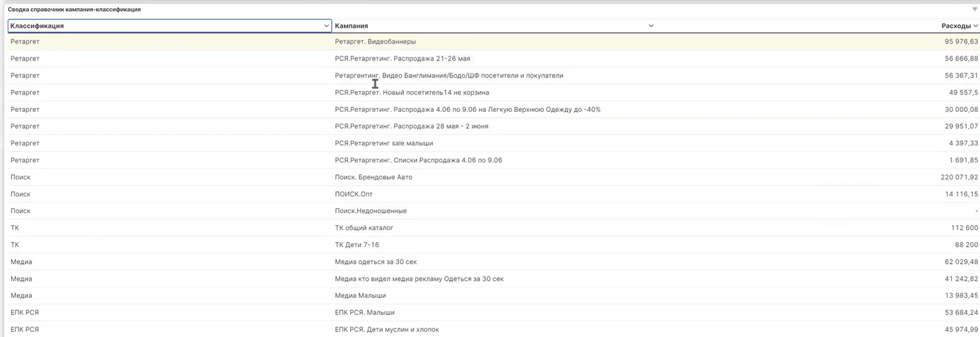980x337 pixels.
Task: Click the Поиск.Недоношенные campaign cell
Action: tap(370, 210)
